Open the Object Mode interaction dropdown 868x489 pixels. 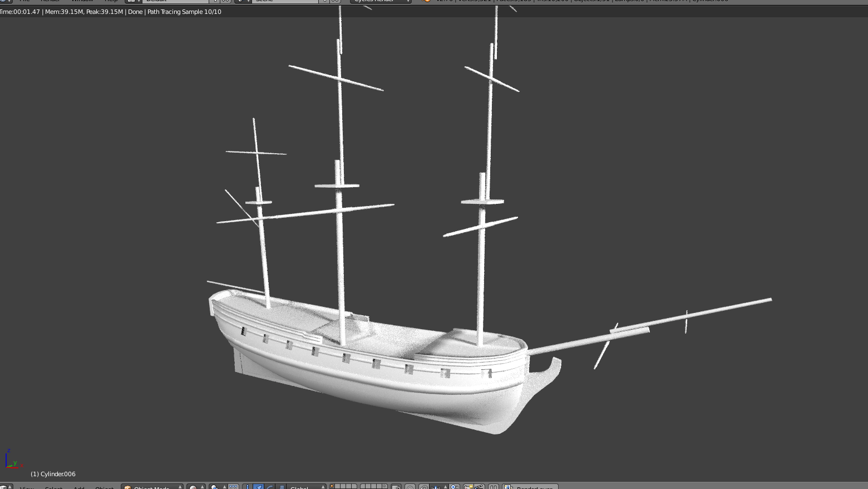coord(152,487)
